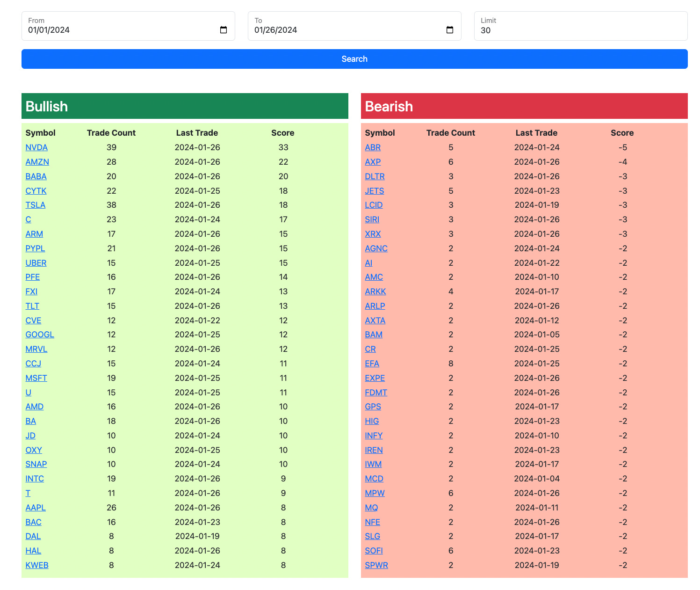The height and width of the screenshot is (590, 700).
Task: Open the CYTK symbol link
Action: pos(36,191)
